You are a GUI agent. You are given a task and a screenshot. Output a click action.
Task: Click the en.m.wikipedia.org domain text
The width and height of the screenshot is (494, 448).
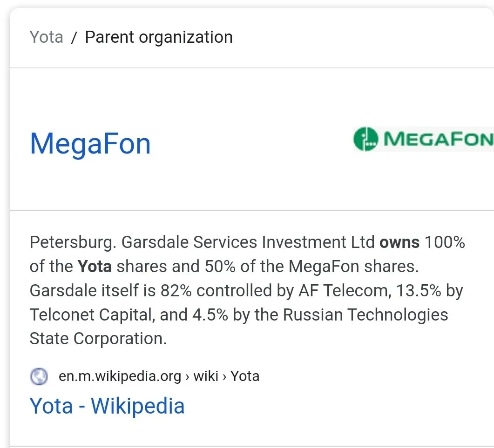coord(120,376)
